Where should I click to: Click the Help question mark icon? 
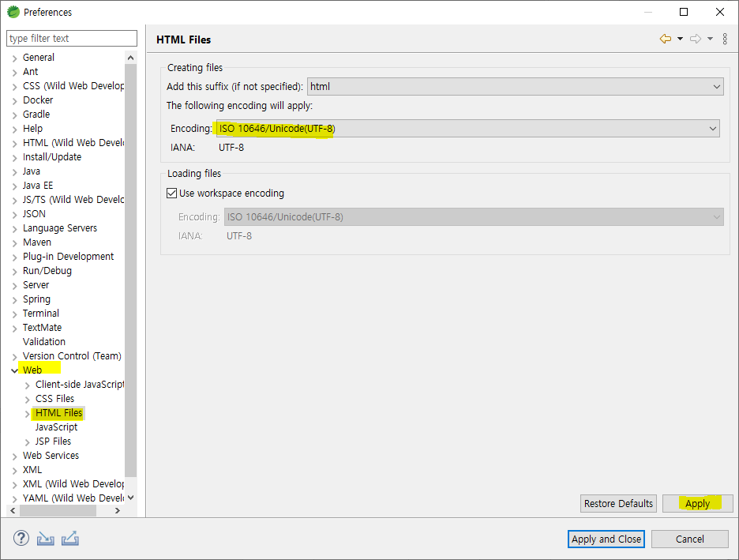pyautogui.click(x=21, y=538)
